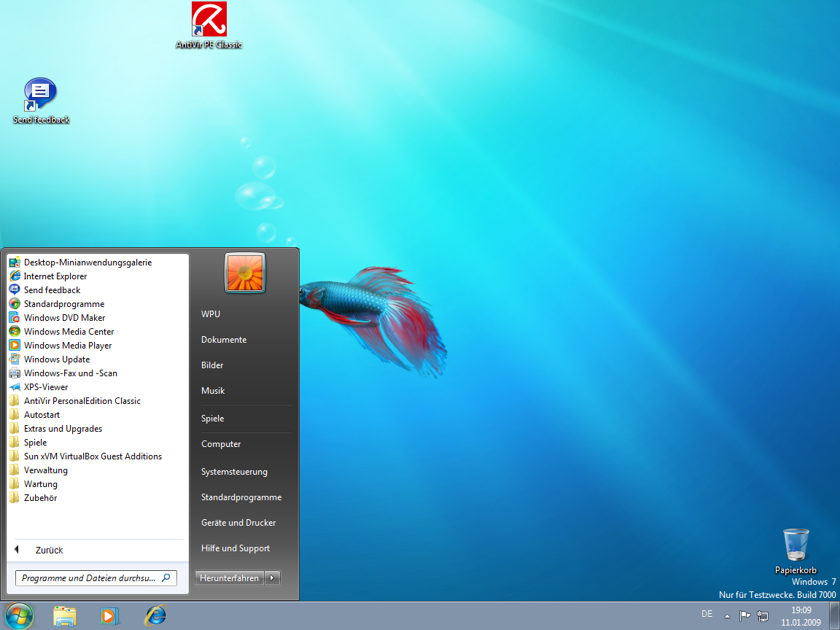Click the Windows Start orb
Viewport: 840px width, 630px height.
tap(19, 615)
